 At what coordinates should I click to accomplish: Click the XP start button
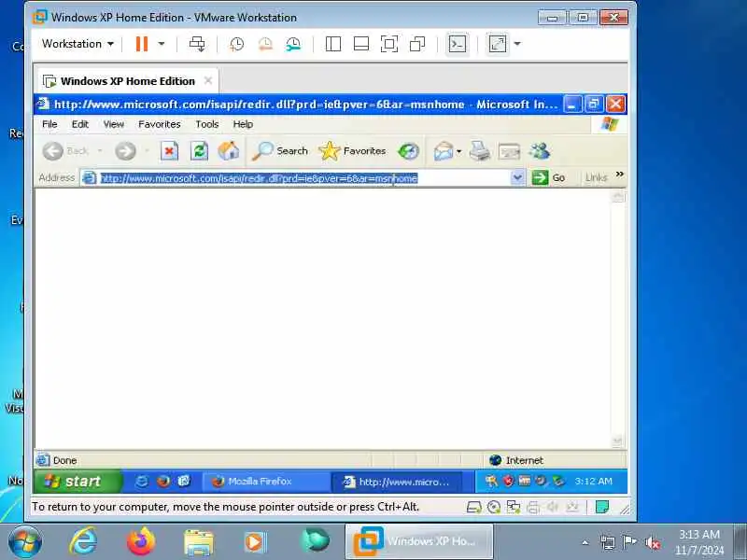[x=77, y=482]
